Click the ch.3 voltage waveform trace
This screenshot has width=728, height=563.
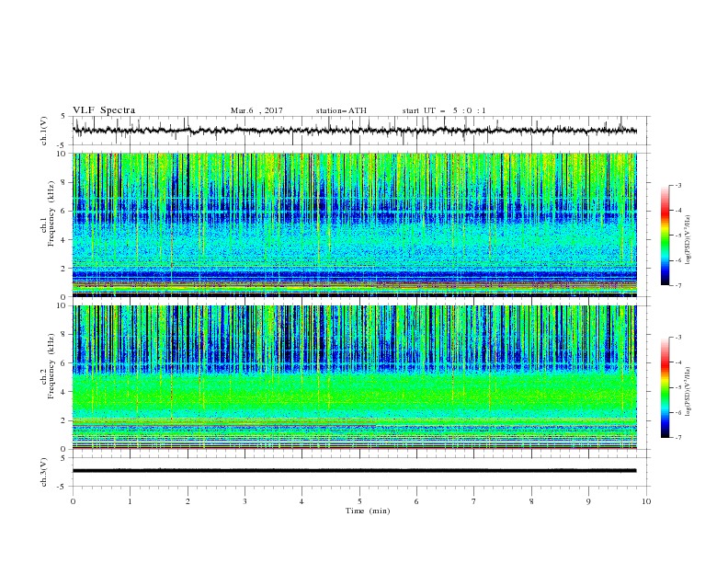pyautogui.click(x=354, y=471)
